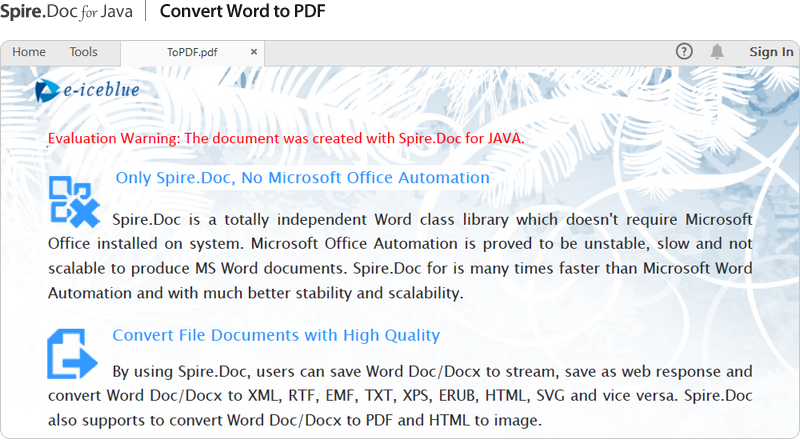
Task: Click the line starting 'By using Spire.Doc, users'
Action: click(432, 371)
